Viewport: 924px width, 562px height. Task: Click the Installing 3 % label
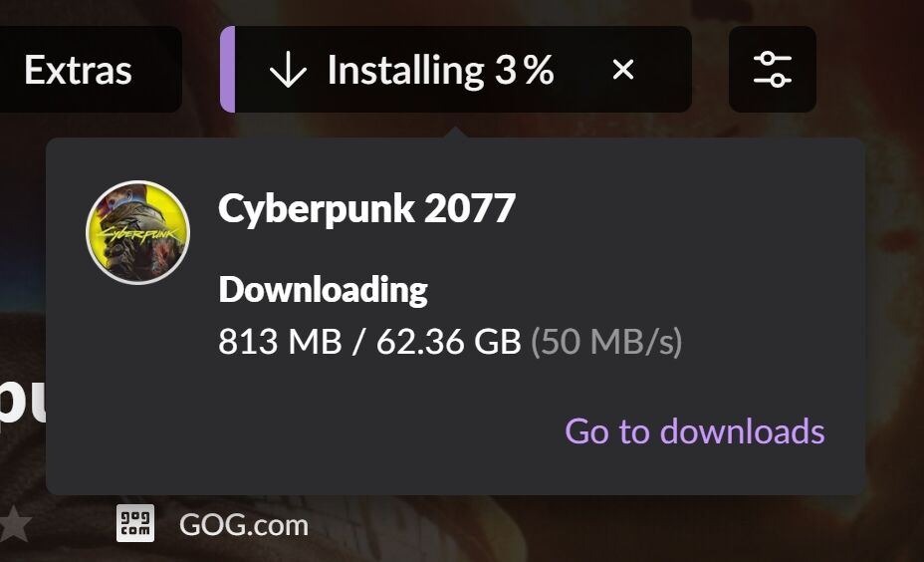click(x=440, y=70)
